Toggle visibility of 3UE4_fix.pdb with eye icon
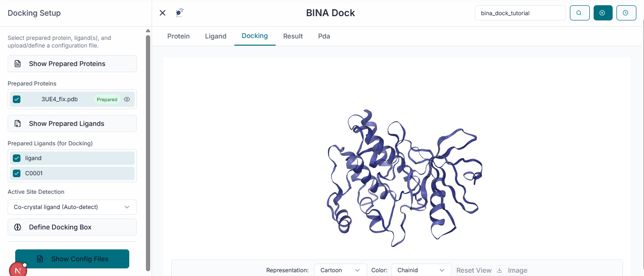This screenshot has width=644, height=276. click(x=126, y=99)
